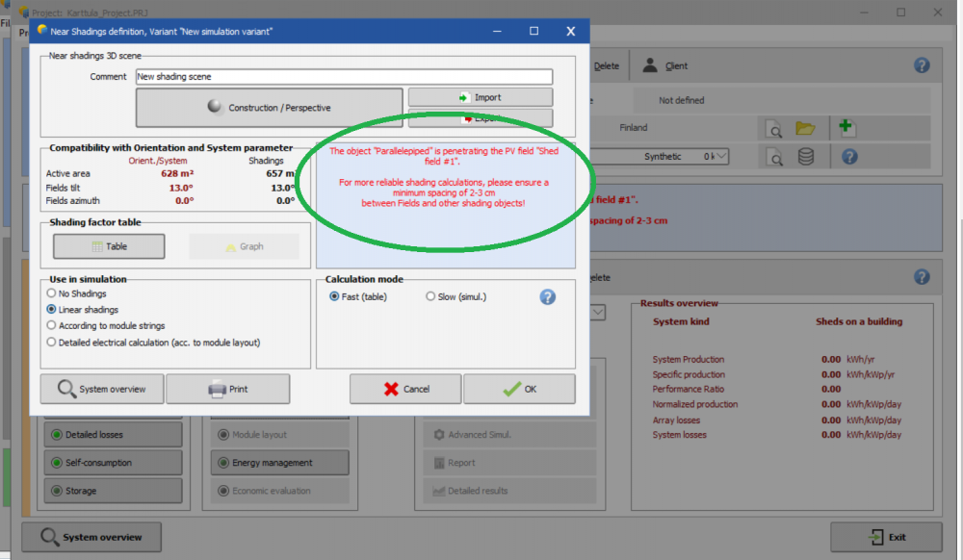Click the project section help icon
Viewport: 963px width, 560px height.
[x=922, y=65]
